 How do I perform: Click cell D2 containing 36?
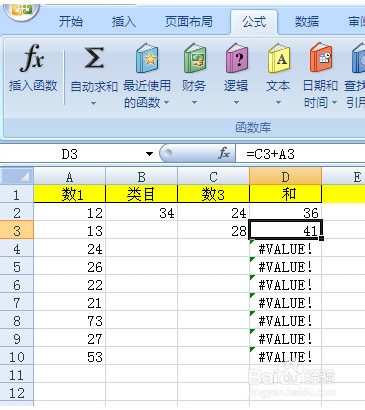tap(285, 212)
